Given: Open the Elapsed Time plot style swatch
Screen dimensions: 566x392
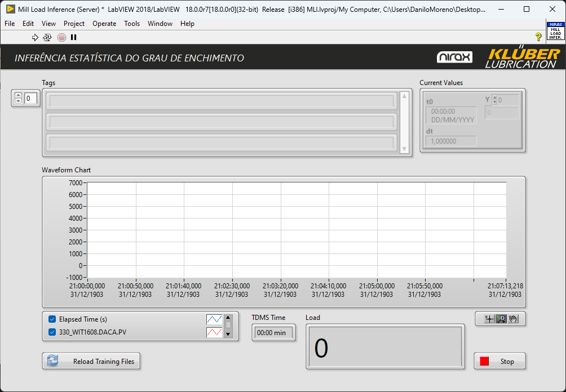Looking at the screenshot, I should coord(214,319).
